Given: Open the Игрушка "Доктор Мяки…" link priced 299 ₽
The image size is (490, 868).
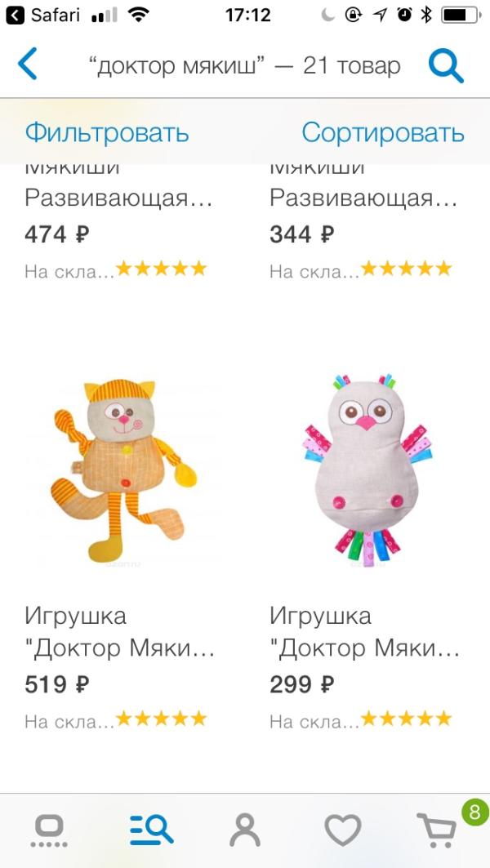Looking at the screenshot, I should (x=365, y=632).
